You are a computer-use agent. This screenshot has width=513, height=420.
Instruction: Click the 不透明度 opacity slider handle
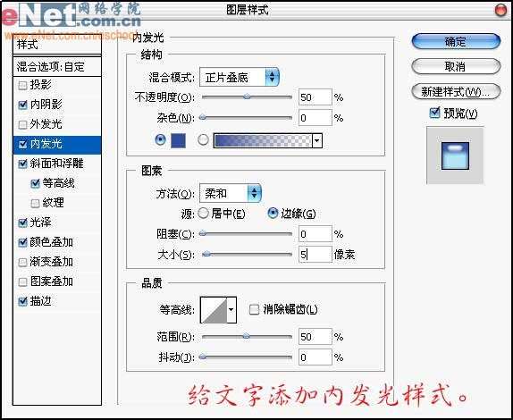point(247,97)
